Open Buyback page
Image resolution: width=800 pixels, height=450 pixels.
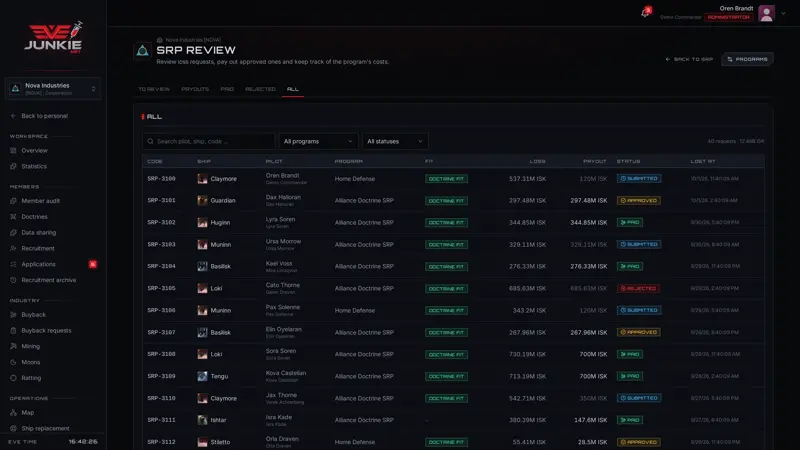pos(33,315)
